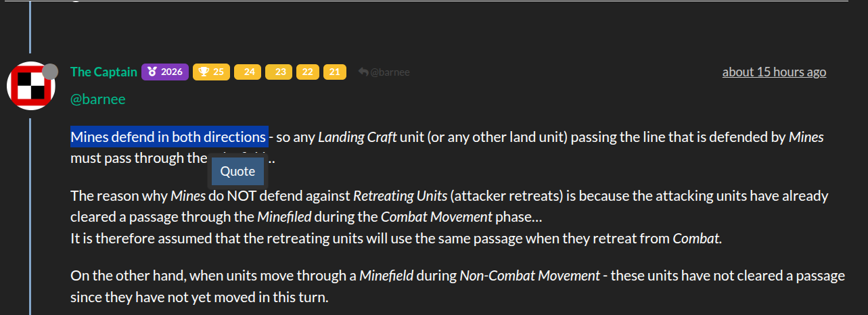Click the italic "Minefiled" word
Image resolution: width=868 pixels, height=315 pixels.
pyautogui.click(x=284, y=218)
